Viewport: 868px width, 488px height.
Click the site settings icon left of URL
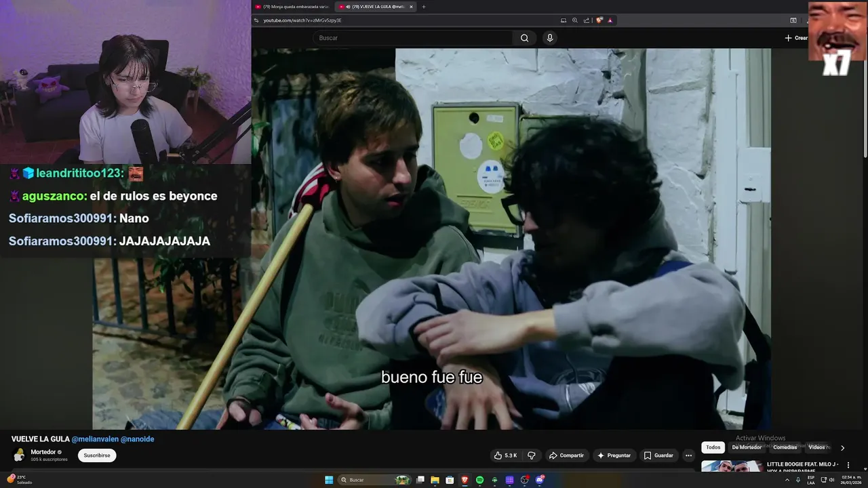[x=257, y=20]
